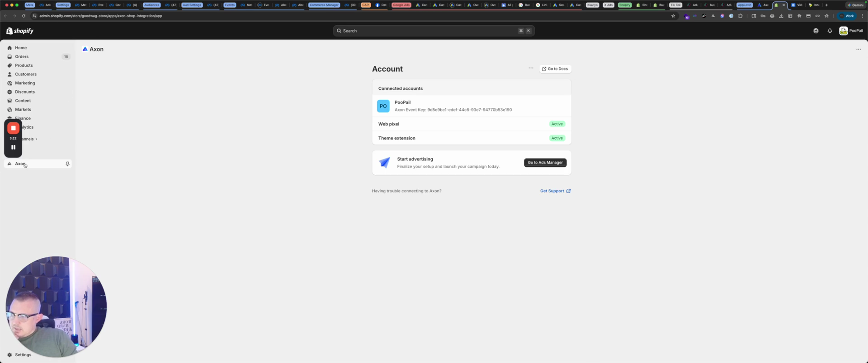Screen dimensions: 868x363
Task: Expand the Google Ads tab group
Action: click(x=401, y=5)
